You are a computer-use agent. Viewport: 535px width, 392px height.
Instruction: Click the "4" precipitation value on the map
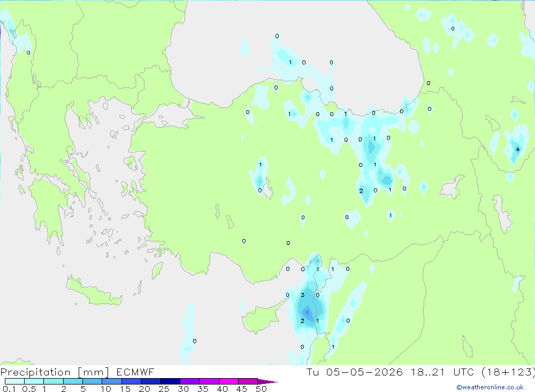coord(517,149)
